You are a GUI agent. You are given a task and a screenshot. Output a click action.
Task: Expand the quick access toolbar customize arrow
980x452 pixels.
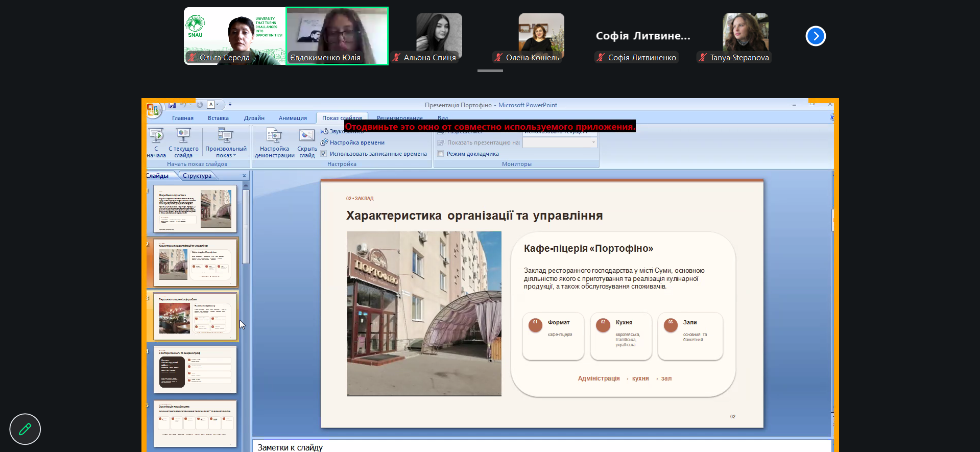tap(230, 105)
